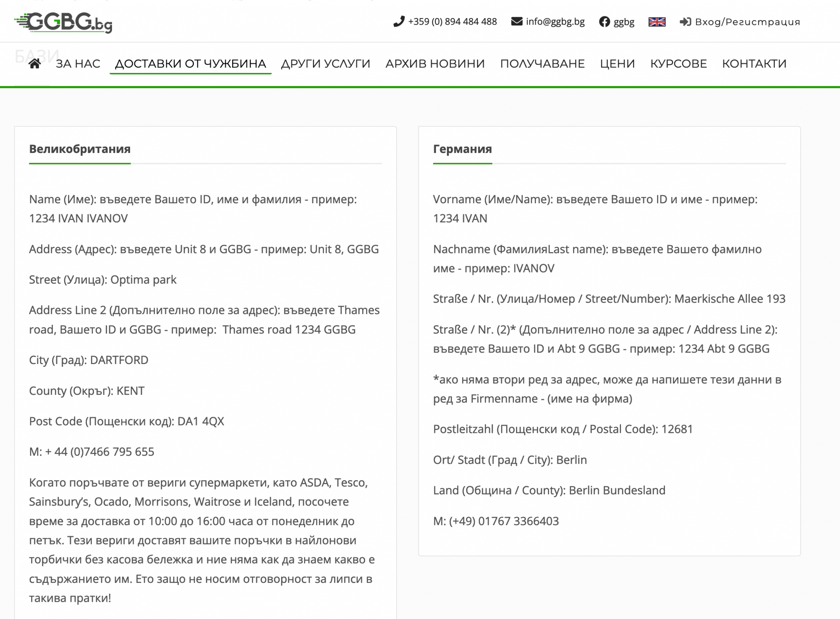840x619 pixels.
Task: Open ДРУГИ УСЛУГИ menu
Action: (x=325, y=64)
